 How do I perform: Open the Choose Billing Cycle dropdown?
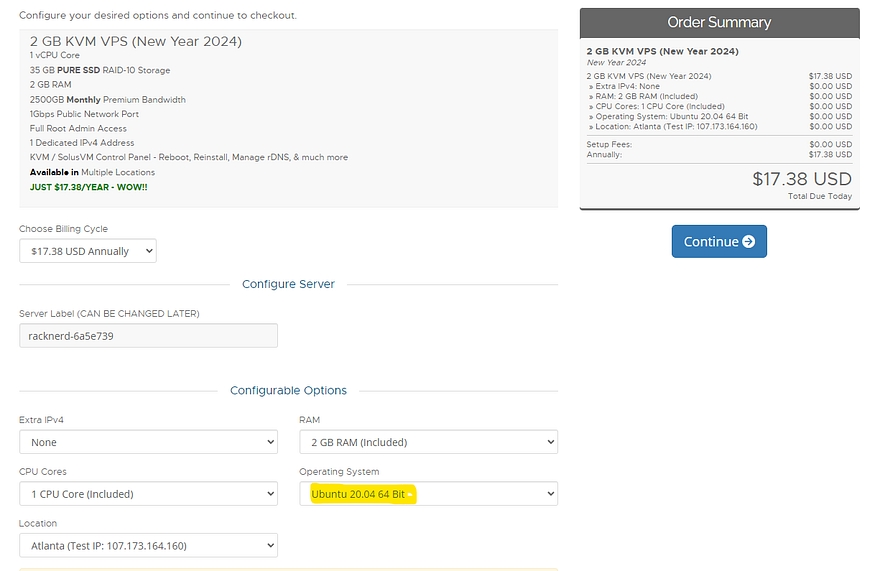tap(88, 251)
